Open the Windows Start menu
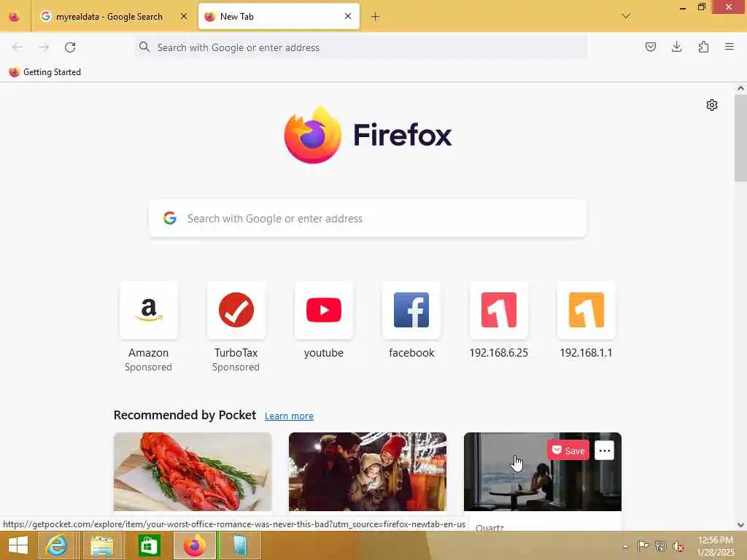747x560 pixels. [18, 545]
